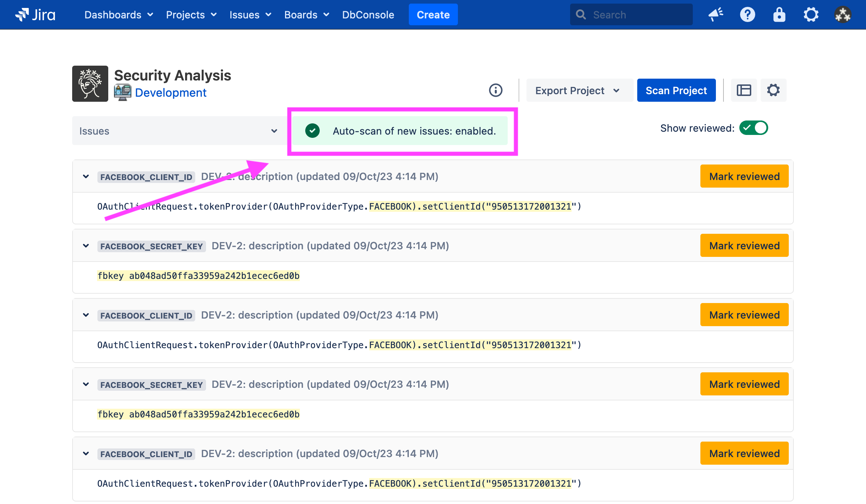Open Security Analysis settings gear
The image size is (866, 504).
click(x=773, y=90)
